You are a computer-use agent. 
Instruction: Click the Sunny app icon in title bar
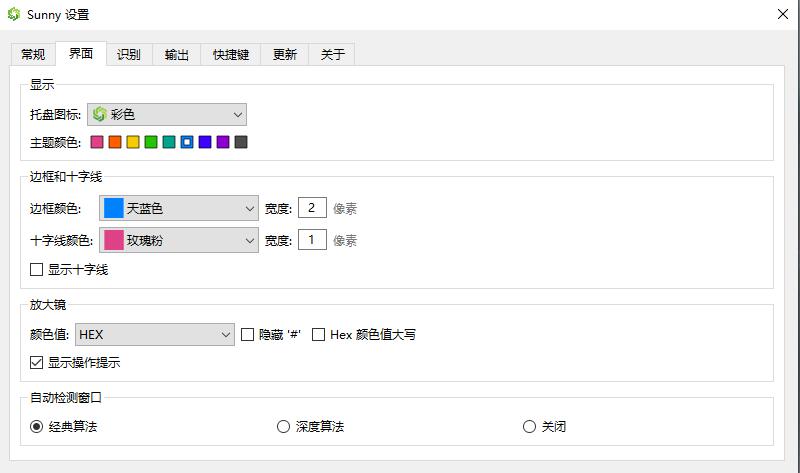13,15
